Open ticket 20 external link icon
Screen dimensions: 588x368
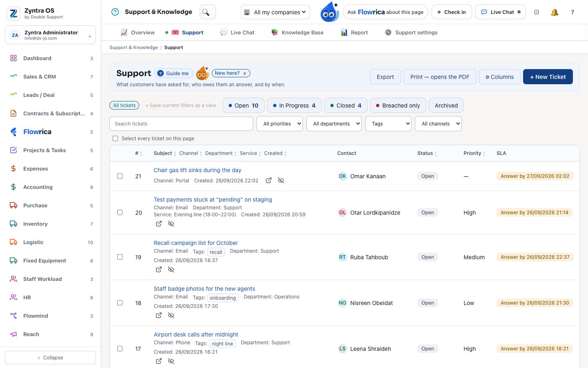click(x=159, y=224)
